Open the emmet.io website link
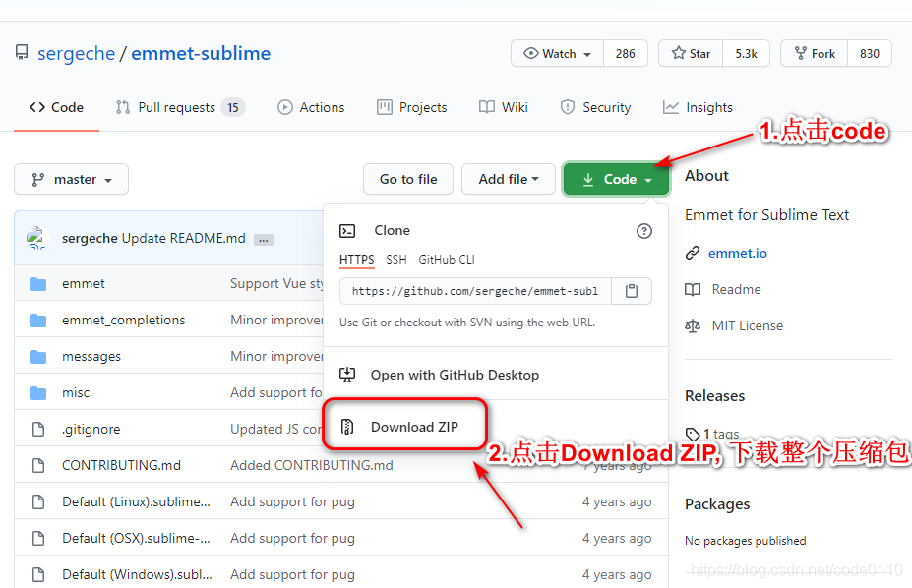Screen dimensions: 912x588 [x=738, y=254]
